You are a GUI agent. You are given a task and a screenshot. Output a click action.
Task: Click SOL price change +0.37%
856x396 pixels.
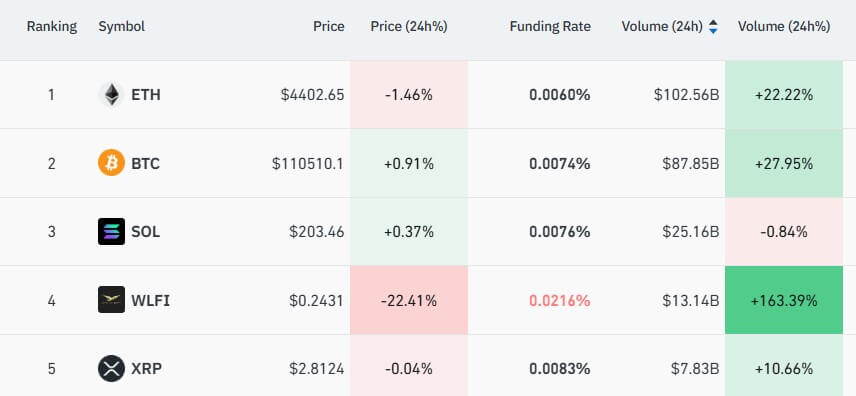(x=409, y=232)
